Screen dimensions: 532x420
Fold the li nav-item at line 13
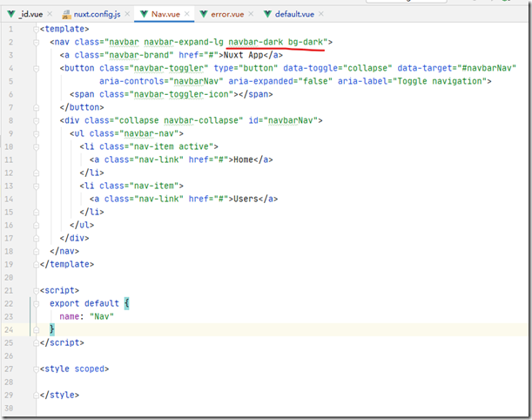tap(36, 186)
